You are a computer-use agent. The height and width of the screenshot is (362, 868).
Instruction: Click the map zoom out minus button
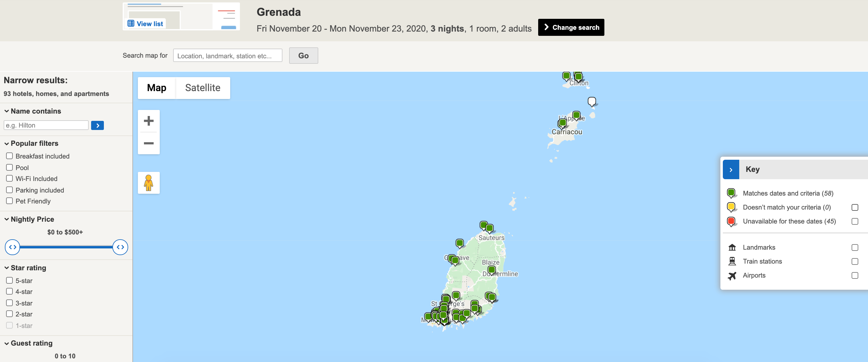(x=149, y=143)
